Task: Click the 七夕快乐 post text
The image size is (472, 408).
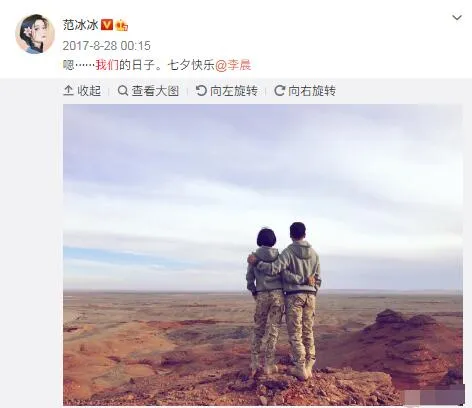Action: click(x=191, y=65)
